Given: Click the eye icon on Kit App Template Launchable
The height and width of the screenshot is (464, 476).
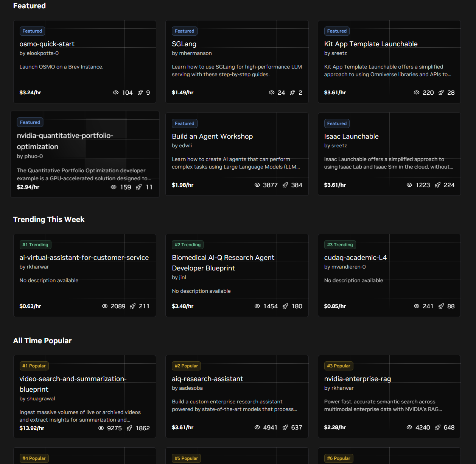Looking at the screenshot, I should click(x=417, y=92).
